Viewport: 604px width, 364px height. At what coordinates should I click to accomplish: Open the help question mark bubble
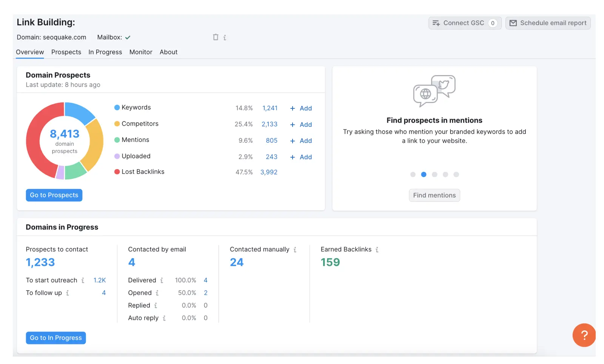click(x=584, y=335)
